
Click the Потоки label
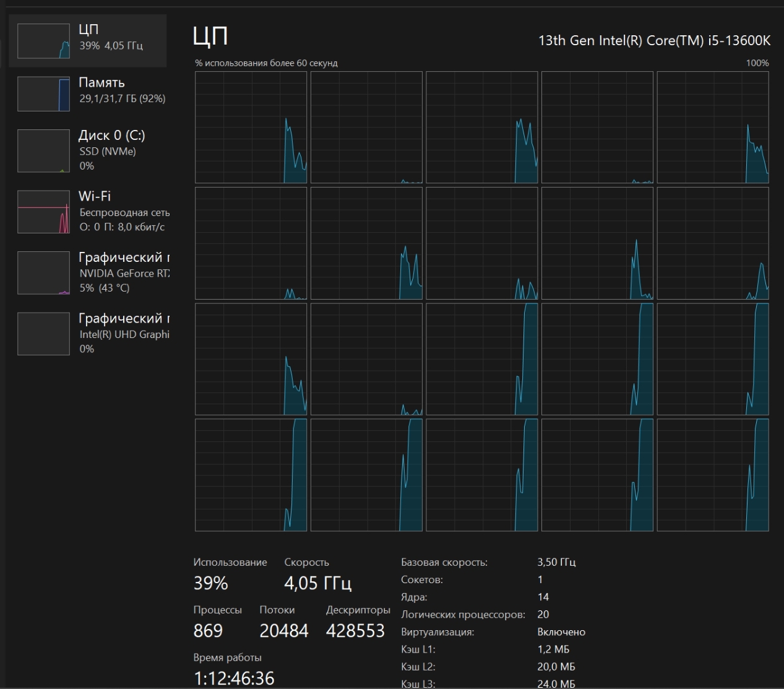[277, 610]
